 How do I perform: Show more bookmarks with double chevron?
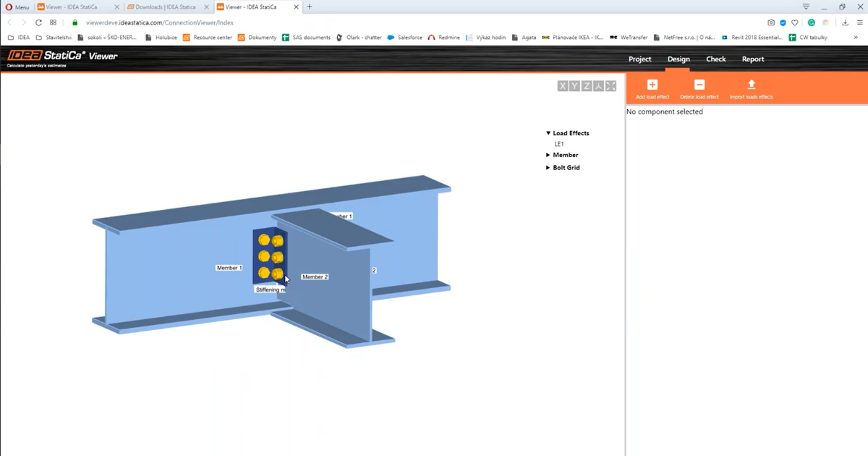pos(856,37)
